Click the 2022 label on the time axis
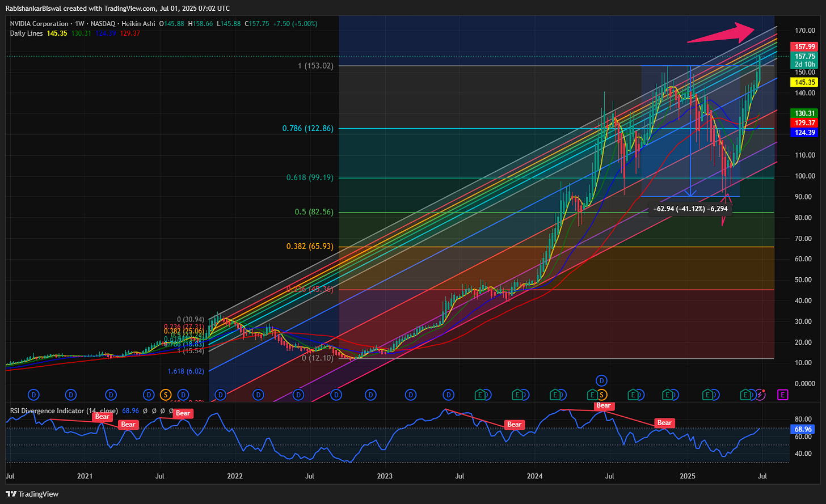 [235, 477]
